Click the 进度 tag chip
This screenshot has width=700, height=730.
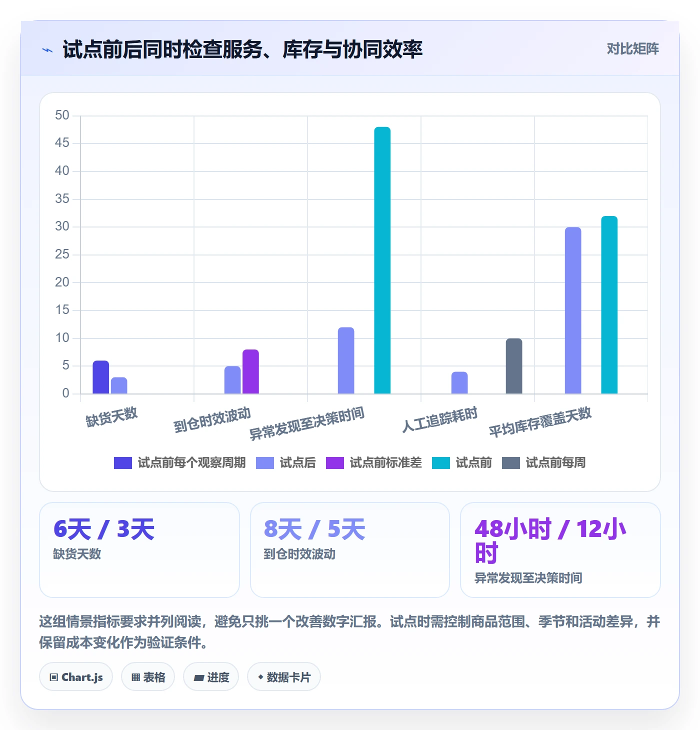(211, 677)
